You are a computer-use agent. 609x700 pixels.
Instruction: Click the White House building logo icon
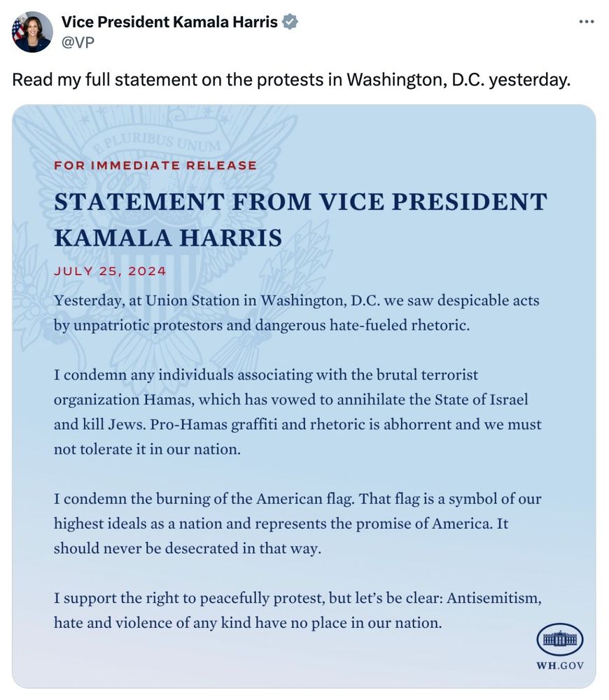point(560,639)
